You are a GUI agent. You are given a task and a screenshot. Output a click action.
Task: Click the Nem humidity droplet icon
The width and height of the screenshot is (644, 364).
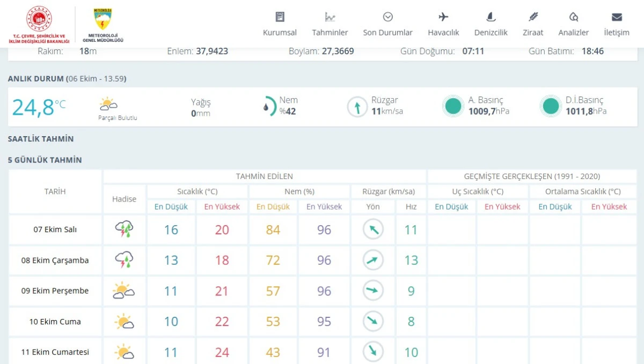pos(268,106)
